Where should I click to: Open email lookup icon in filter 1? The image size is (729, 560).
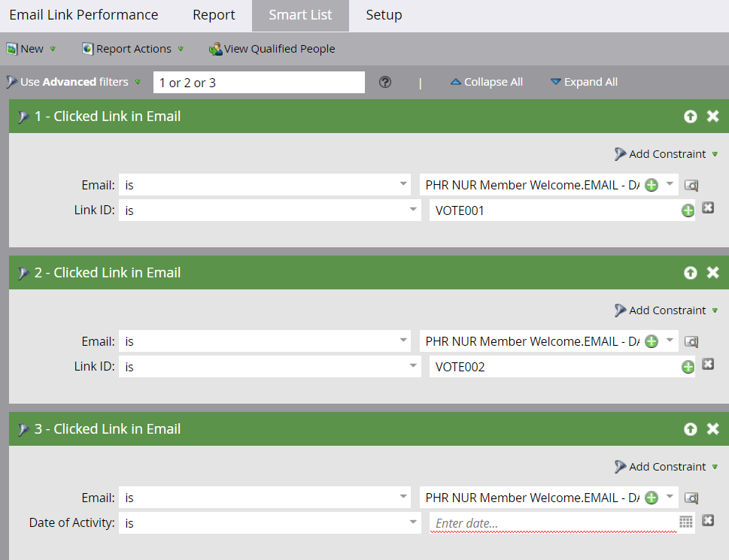coord(691,185)
